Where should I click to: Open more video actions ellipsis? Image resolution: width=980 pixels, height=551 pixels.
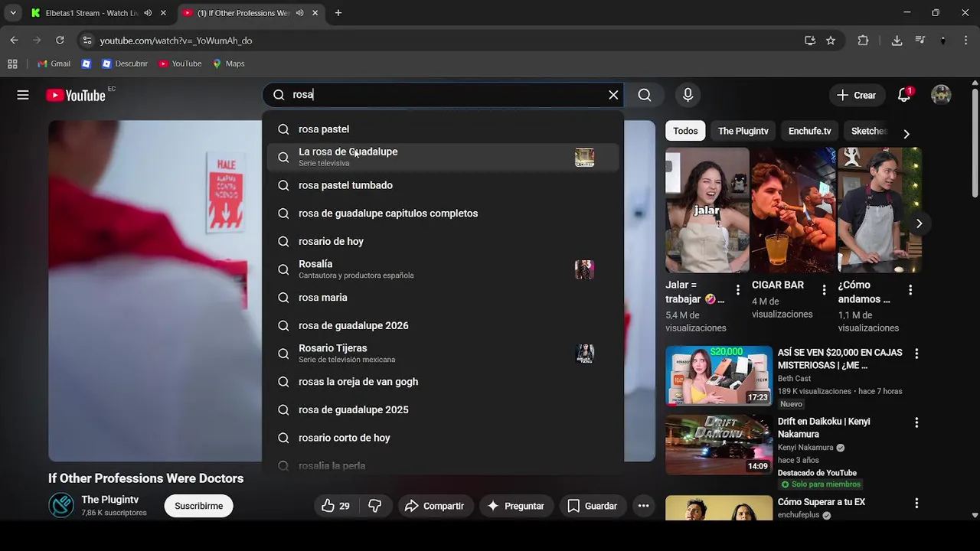643,506
